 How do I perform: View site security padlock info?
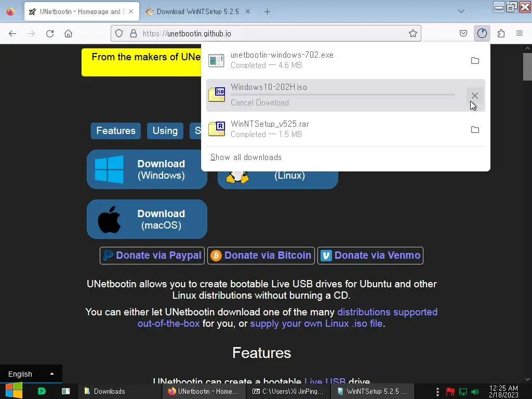pos(134,33)
